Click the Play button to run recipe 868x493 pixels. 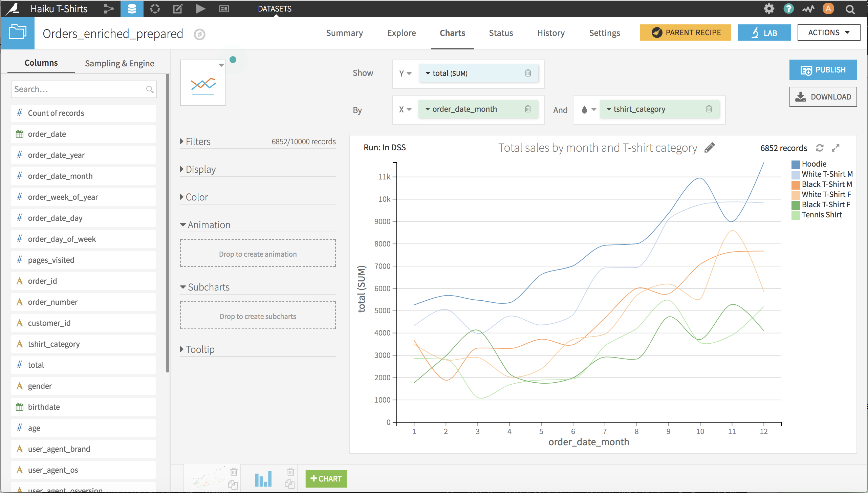pyautogui.click(x=201, y=8)
